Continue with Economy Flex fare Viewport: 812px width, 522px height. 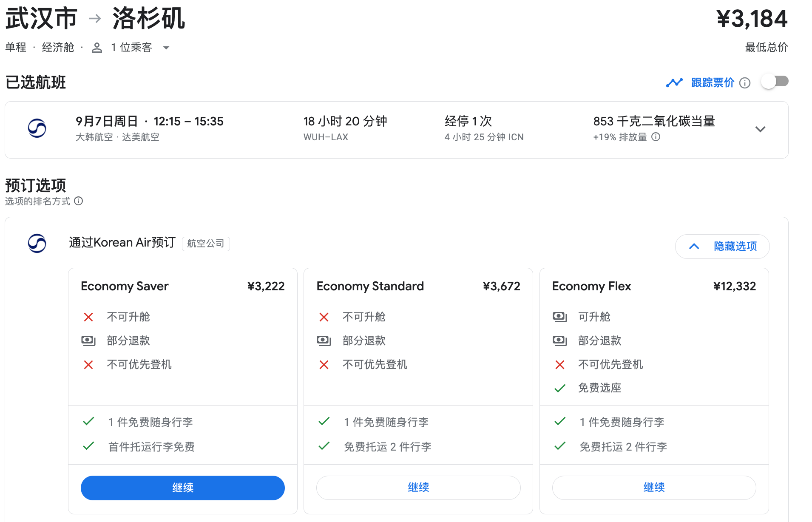pyautogui.click(x=653, y=488)
